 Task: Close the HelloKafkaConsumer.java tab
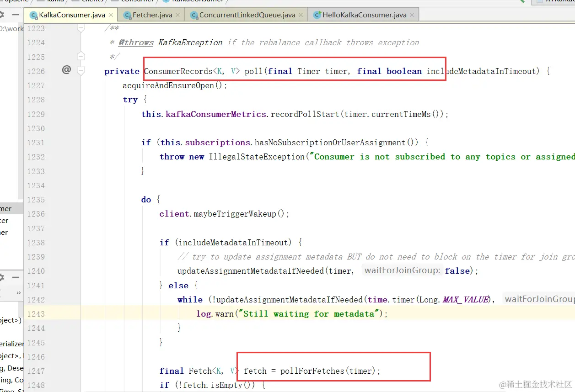tap(412, 15)
